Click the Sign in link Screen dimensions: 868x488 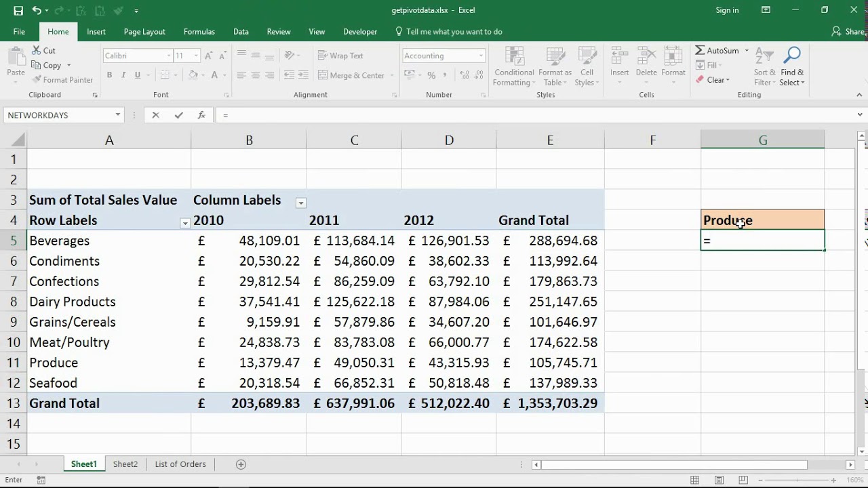[x=727, y=10]
